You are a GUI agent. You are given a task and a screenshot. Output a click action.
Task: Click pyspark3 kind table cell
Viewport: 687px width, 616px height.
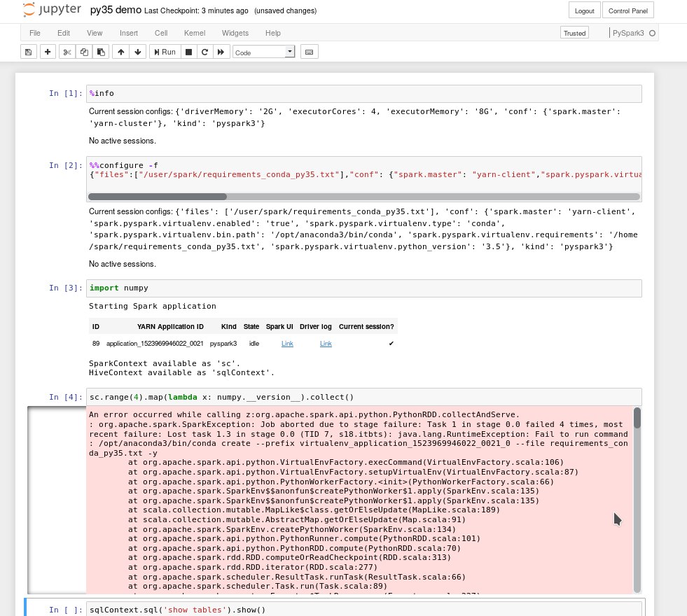pos(223,344)
